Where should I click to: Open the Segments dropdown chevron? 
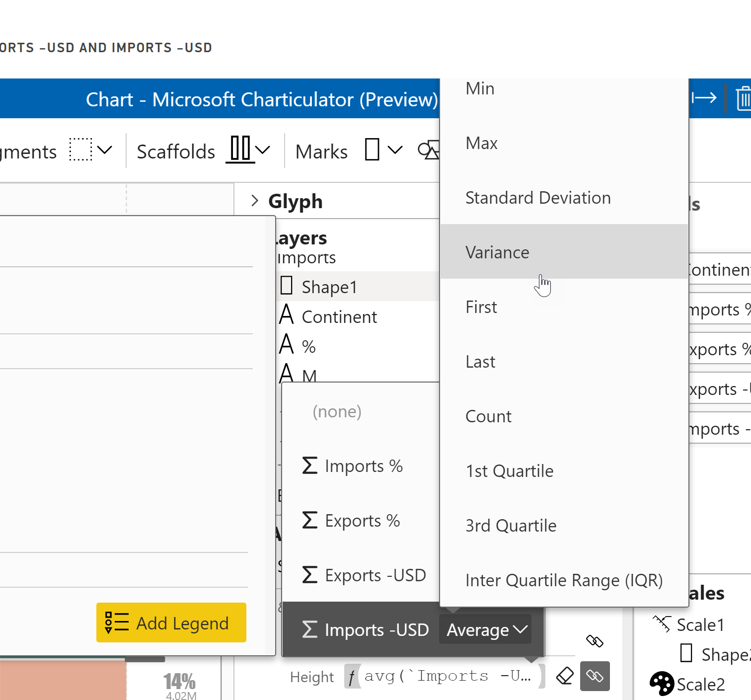pos(104,149)
